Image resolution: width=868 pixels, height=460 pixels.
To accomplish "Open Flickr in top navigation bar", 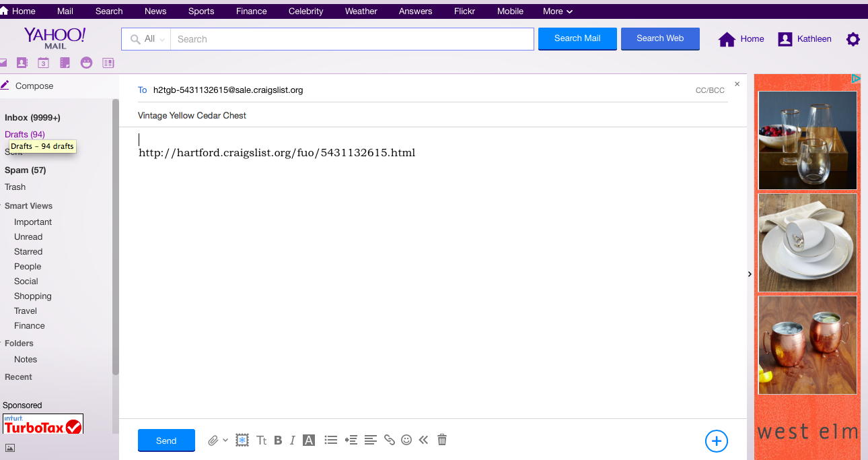I will coord(465,11).
